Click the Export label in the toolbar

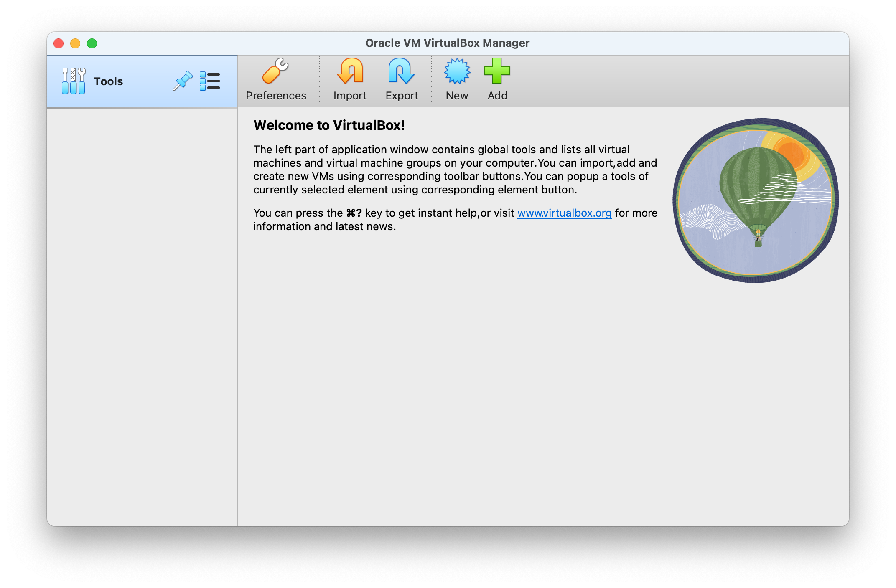coord(402,96)
